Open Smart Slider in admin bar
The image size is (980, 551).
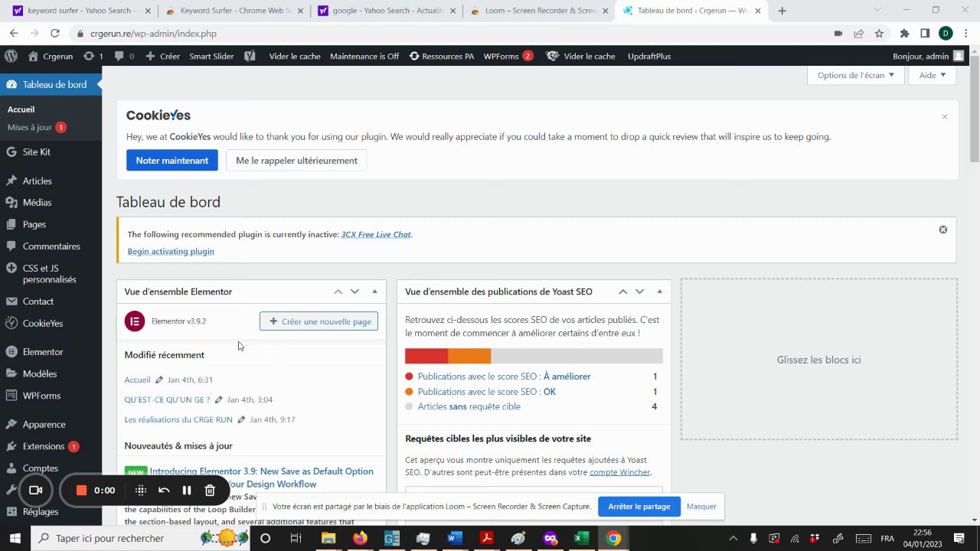click(211, 56)
